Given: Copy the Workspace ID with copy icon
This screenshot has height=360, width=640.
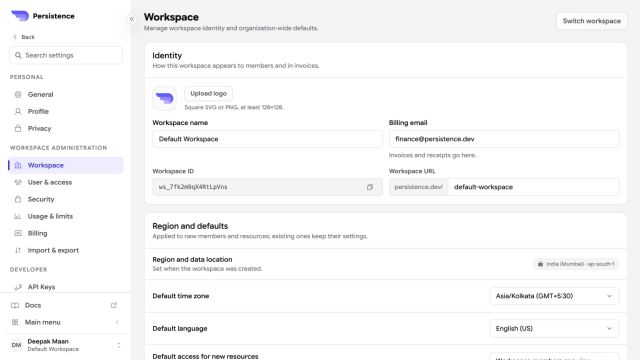Looking at the screenshot, I should point(370,187).
